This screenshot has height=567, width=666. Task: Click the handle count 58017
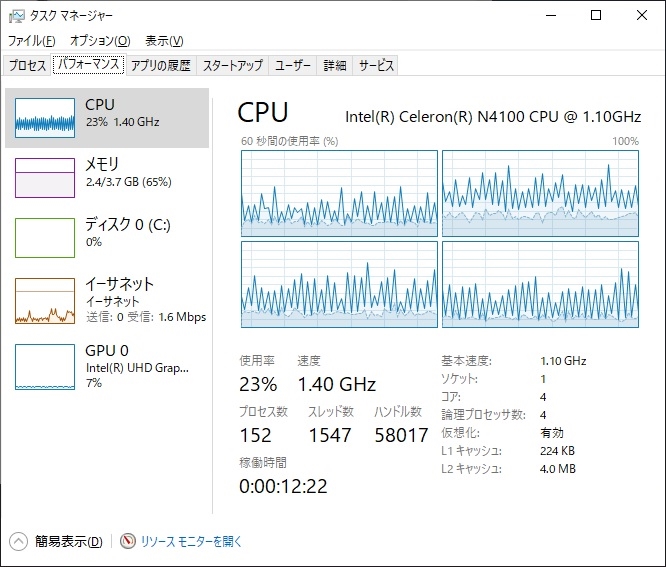point(401,435)
